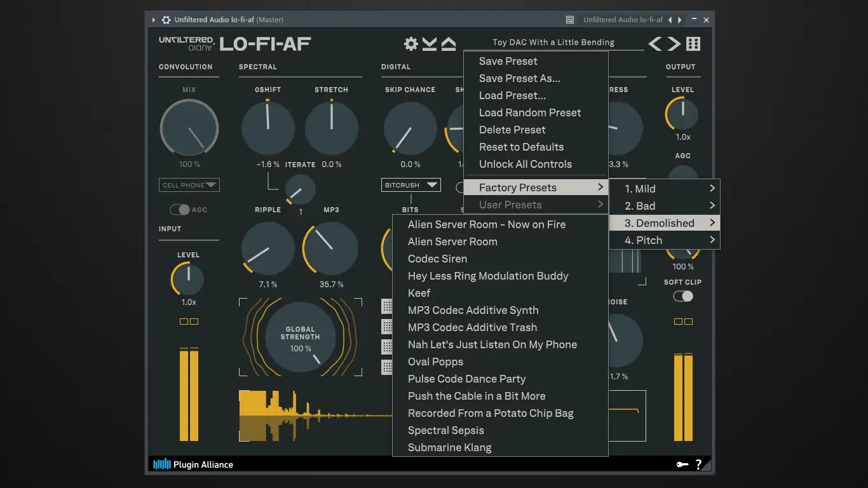The width and height of the screenshot is (868, 488).
Task: Load the Pulse Code Dance Party preset
Action: click(500, 379)
